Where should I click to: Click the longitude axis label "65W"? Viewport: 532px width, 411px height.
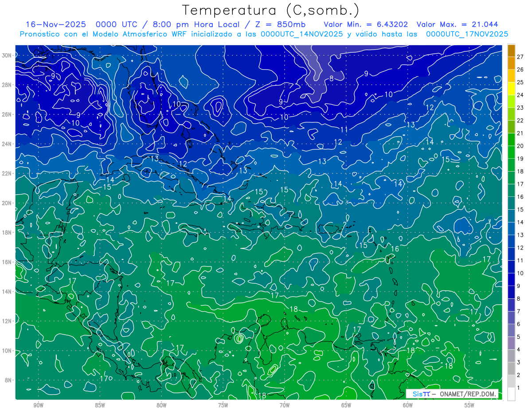click(346, 405)
